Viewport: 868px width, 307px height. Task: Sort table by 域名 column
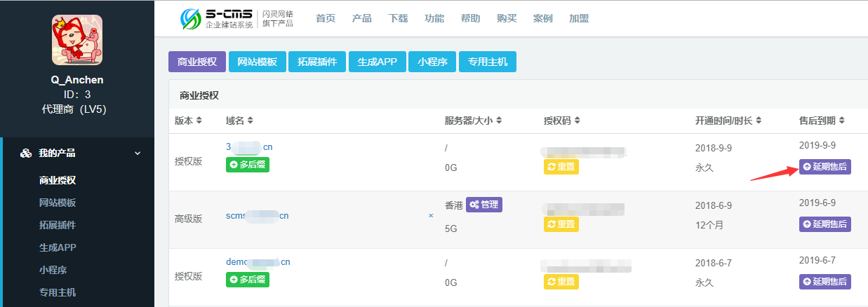point(251,121)
